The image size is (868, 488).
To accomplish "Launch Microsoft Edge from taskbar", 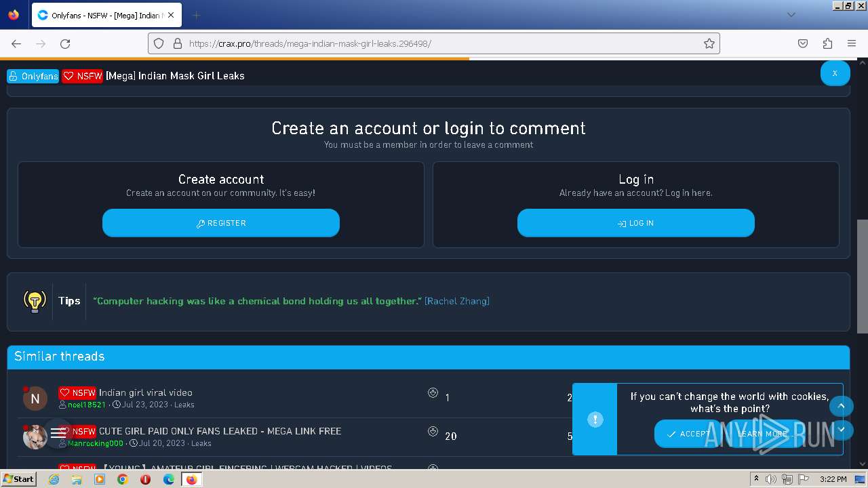I will tap(169, 479).
